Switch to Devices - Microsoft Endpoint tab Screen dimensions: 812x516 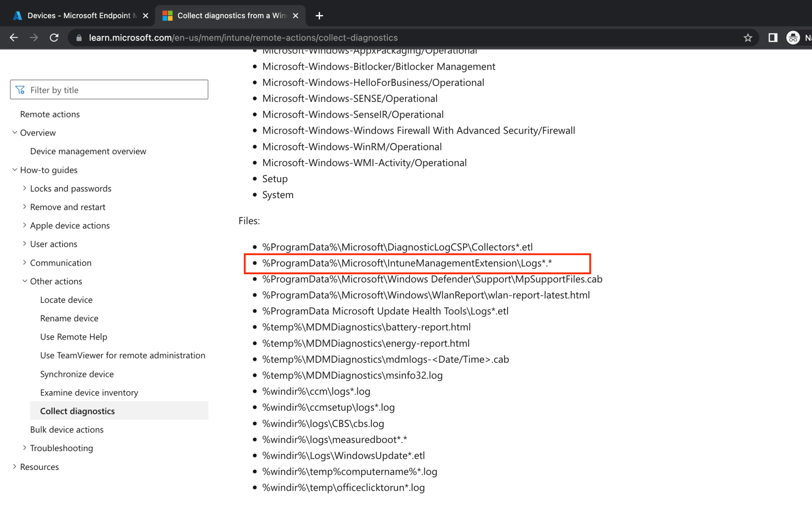point(78,16)
